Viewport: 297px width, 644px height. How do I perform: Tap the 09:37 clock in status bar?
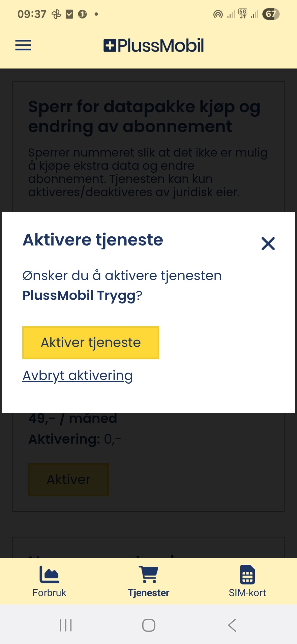pyautogui.click(x=32, y=14)
